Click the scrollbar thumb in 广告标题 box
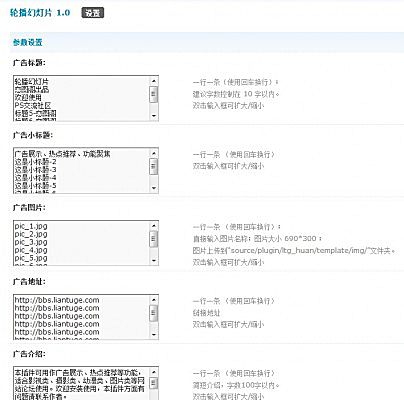 (154, 94)
